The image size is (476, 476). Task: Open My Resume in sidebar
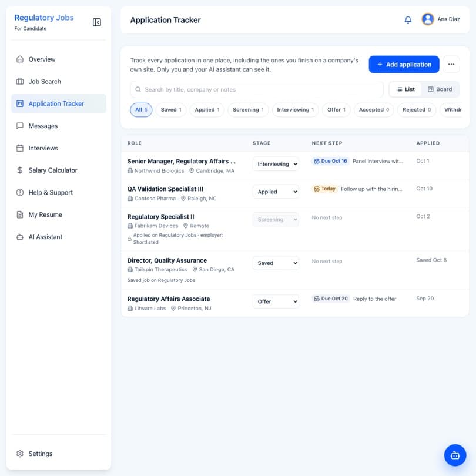pos(59,214)
